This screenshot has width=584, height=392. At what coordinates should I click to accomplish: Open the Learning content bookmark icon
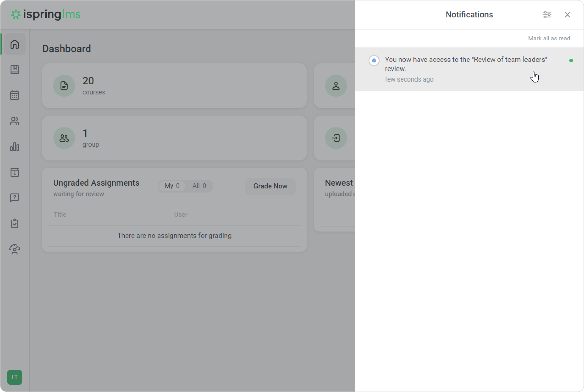click(14, 70)
